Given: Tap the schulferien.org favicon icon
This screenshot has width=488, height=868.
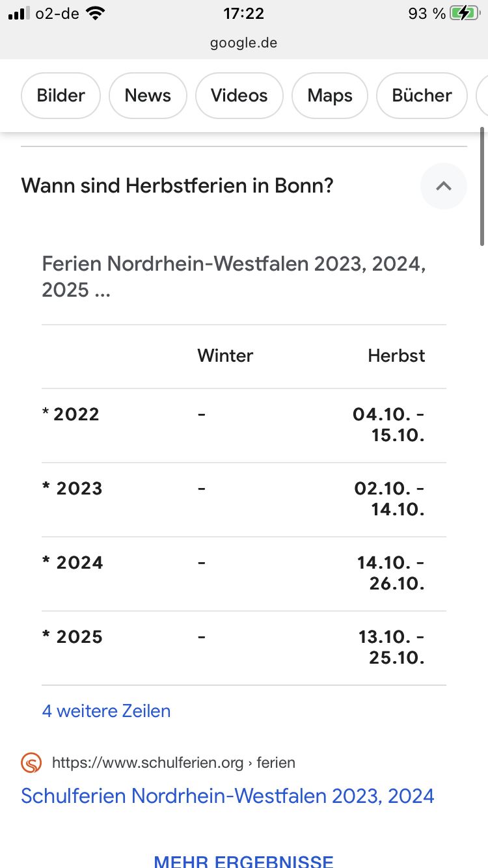Looking at the screenshot, I should (x=31, y=763).
